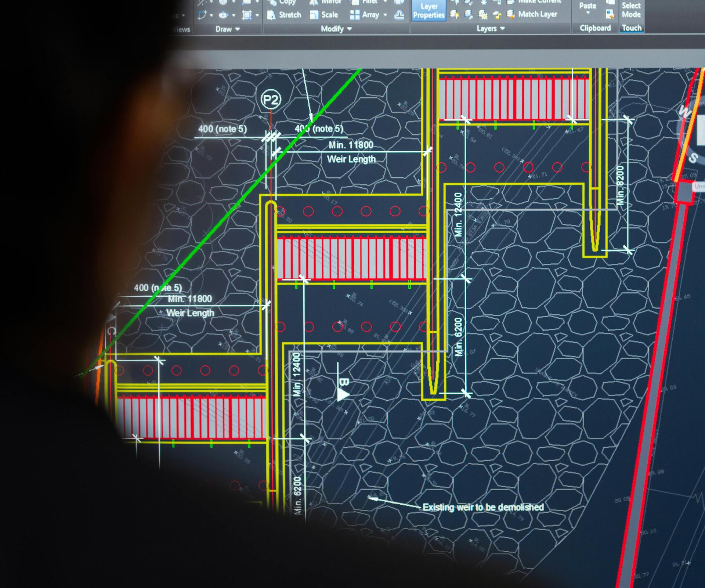This screenshot has width=705, height=588.
Task: Click the ellipse icon in Draw panel
Action: (x=223, y=15)
